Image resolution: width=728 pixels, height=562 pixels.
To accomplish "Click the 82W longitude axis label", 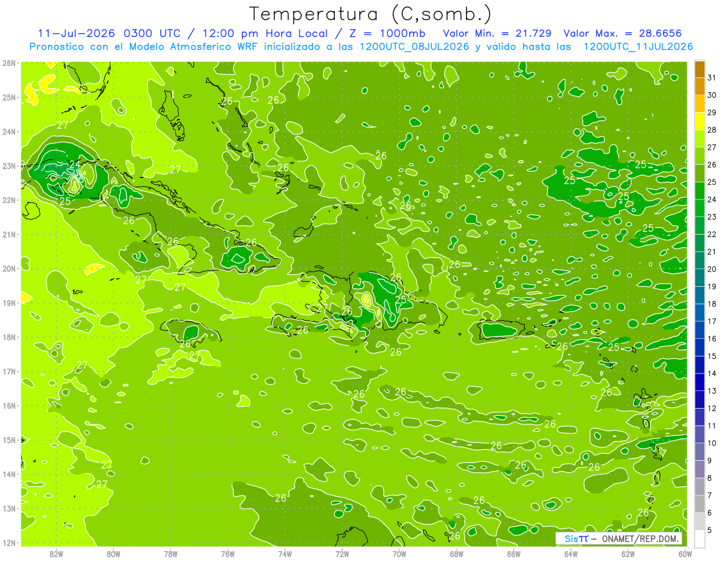I will pyautogui.click(x=56, y=554).
